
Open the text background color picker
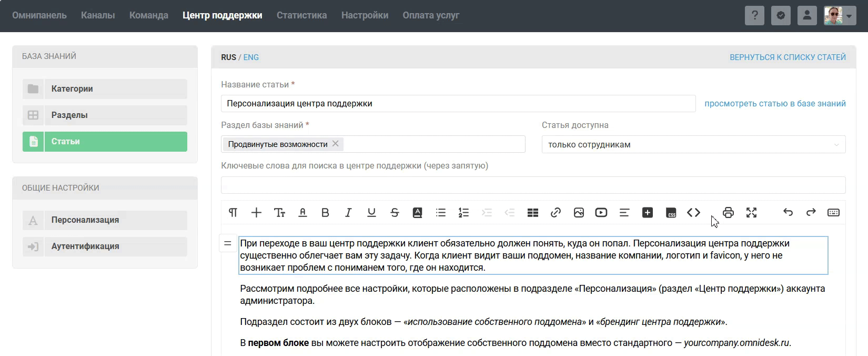[x=418, y=213]
